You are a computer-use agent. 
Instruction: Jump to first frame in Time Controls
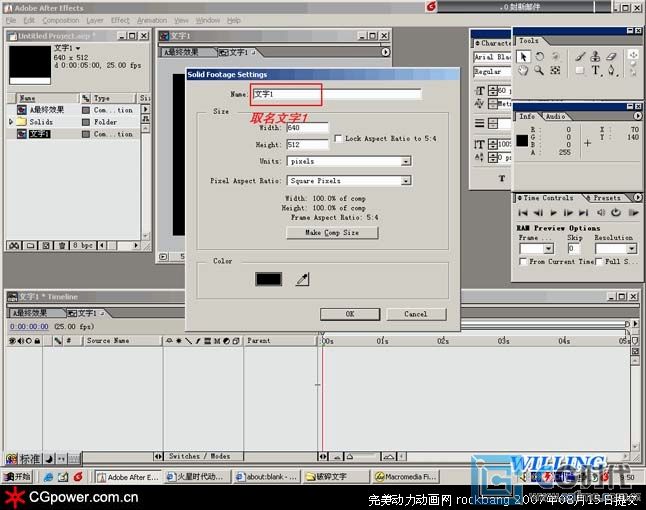523,213
